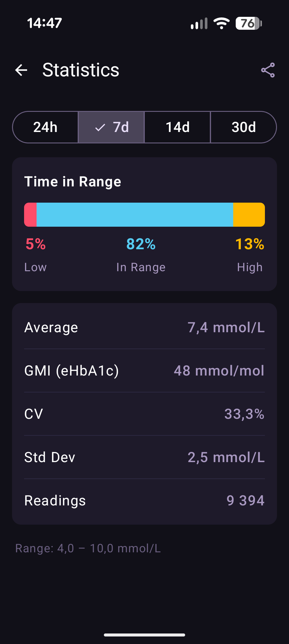This screenshot has width=289, height=644.
Task: Tap the share icon
Action: point(268,70)
